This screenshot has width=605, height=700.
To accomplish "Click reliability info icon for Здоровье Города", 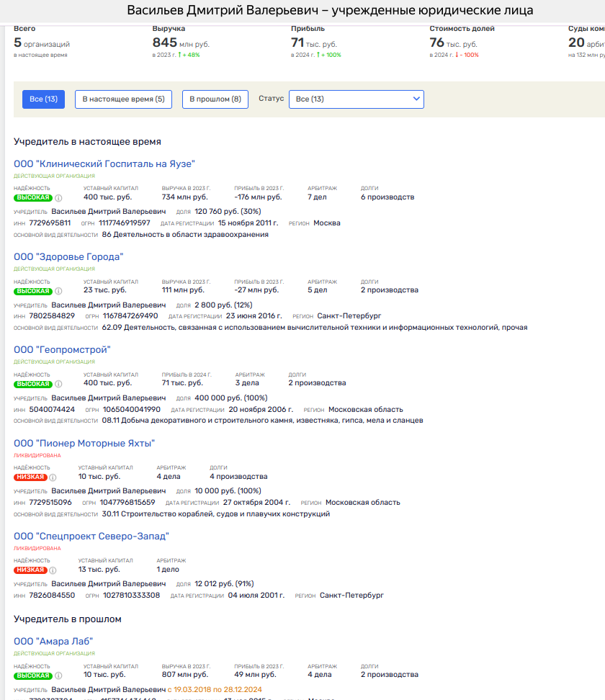I will tap(58, 291).
